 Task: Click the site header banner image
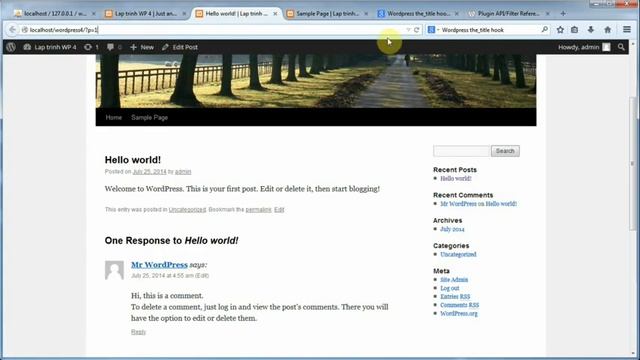pos(316,81)
